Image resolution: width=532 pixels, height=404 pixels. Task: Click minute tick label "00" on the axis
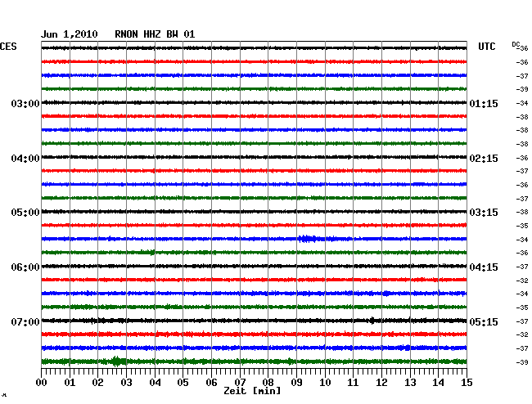click(x=42, y=383)
